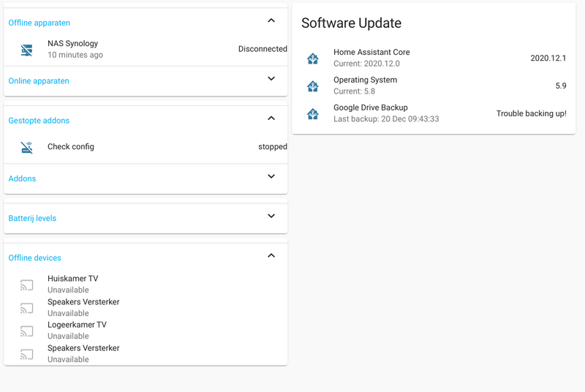
Task: Select the NAS Synology Disconnected status
Action: [262, 50]
